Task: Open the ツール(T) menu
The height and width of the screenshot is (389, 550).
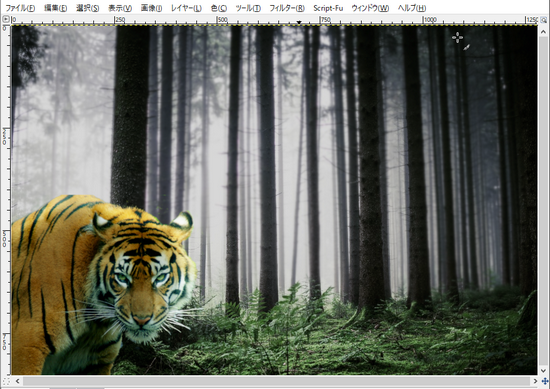Action: [248, 8]
